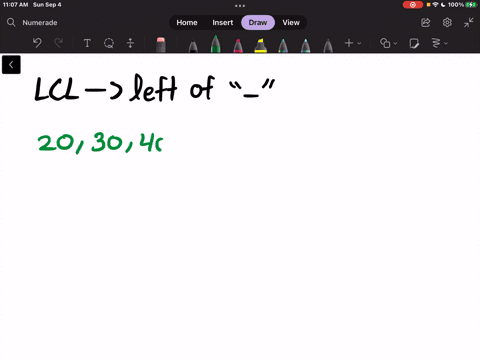The width and height of the screenshot is (480, 360).
Task: Select the insert space tool
Action: click(130, 43)
